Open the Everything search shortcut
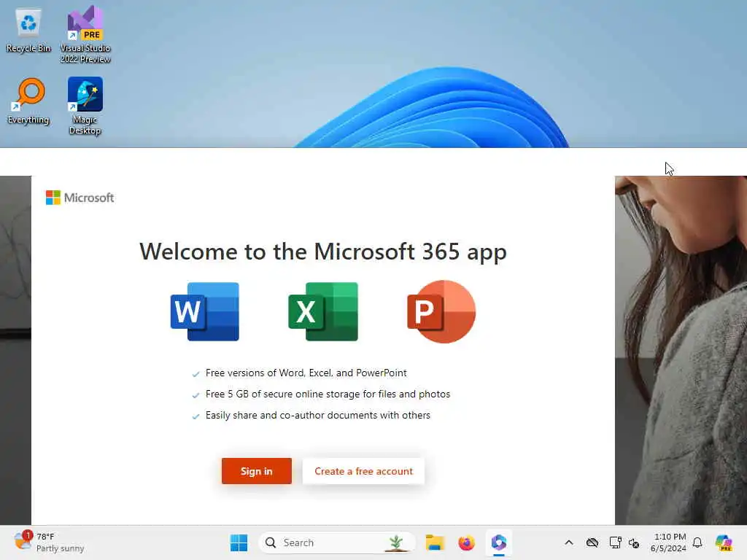747x560 pixels. pyautogui.click(x=28, y=101)
